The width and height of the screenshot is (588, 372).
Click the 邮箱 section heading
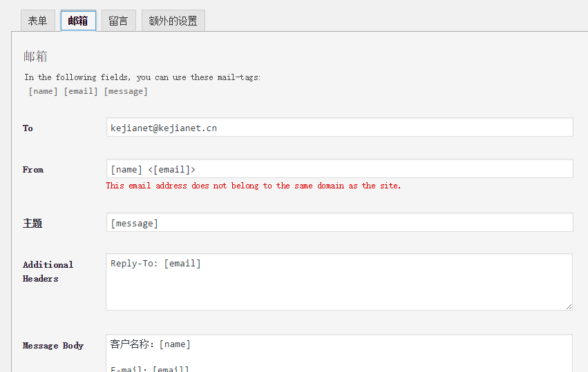35,57
